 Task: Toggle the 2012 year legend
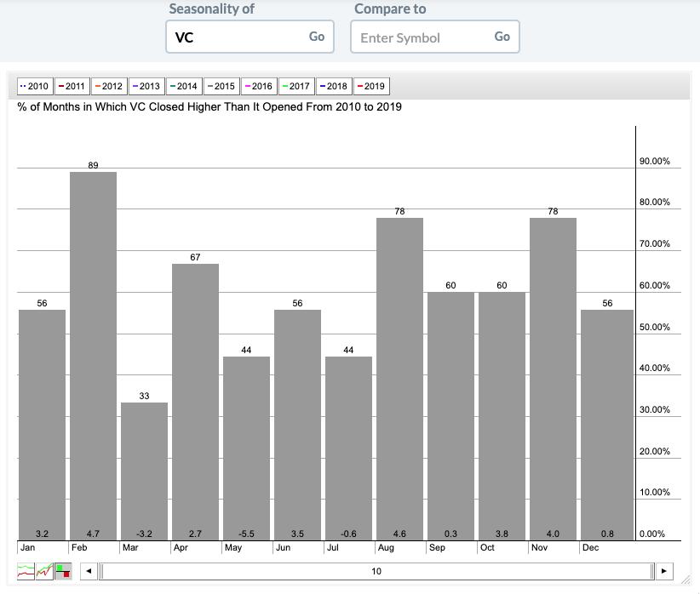[109, 86]
